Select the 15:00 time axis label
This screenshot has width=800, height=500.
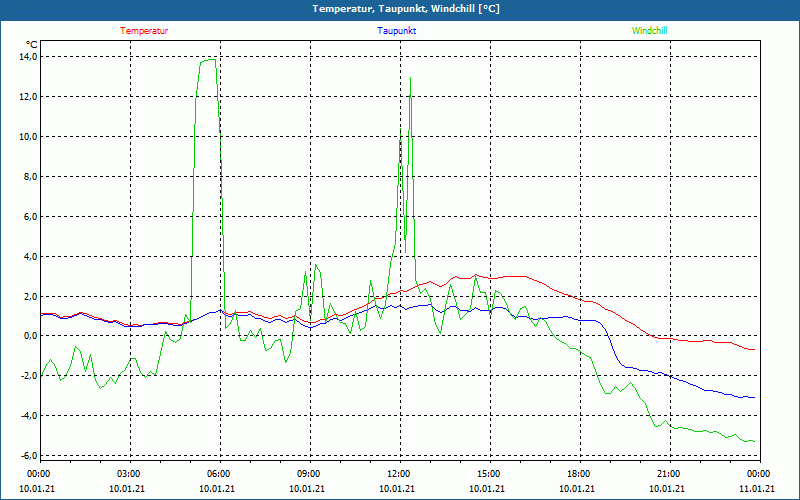point(488,474)
